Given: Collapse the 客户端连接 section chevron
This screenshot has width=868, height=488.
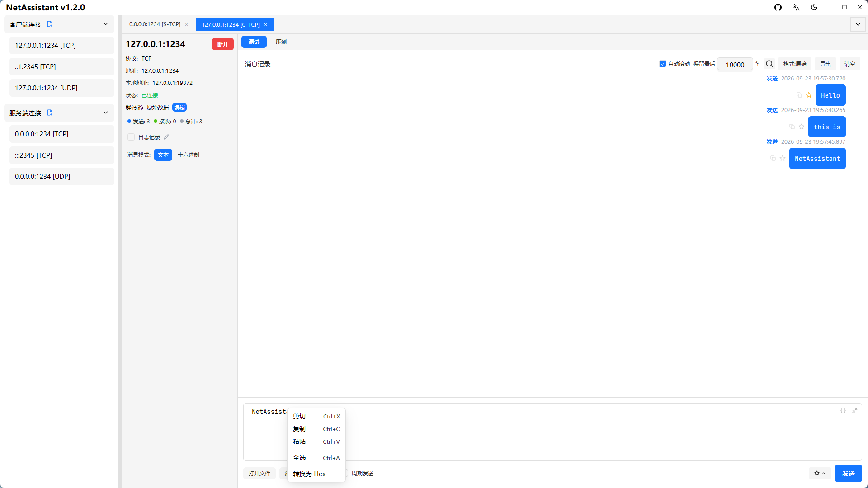Looking at the screenshot, I should click(x=106, y=24).
